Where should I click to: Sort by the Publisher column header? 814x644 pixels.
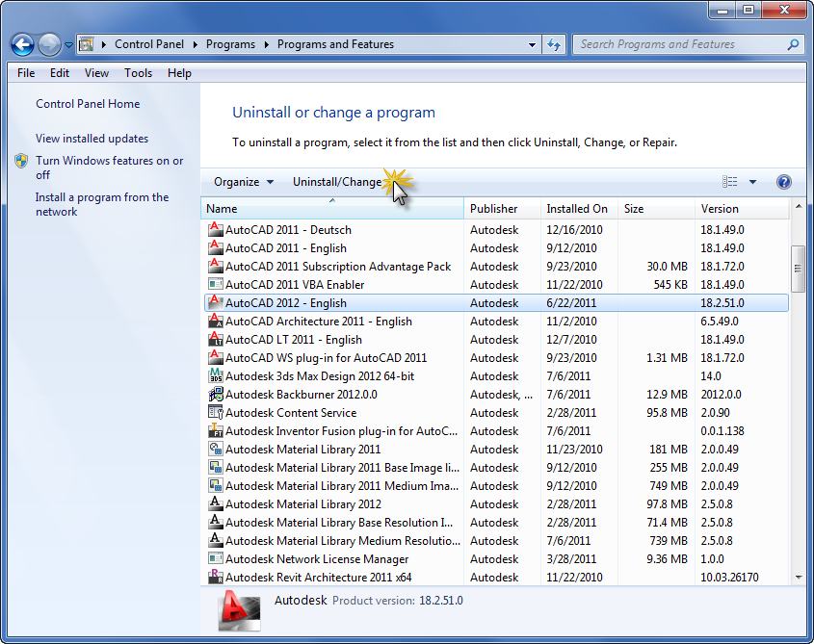pyautogui.click(x=502, y=209)
